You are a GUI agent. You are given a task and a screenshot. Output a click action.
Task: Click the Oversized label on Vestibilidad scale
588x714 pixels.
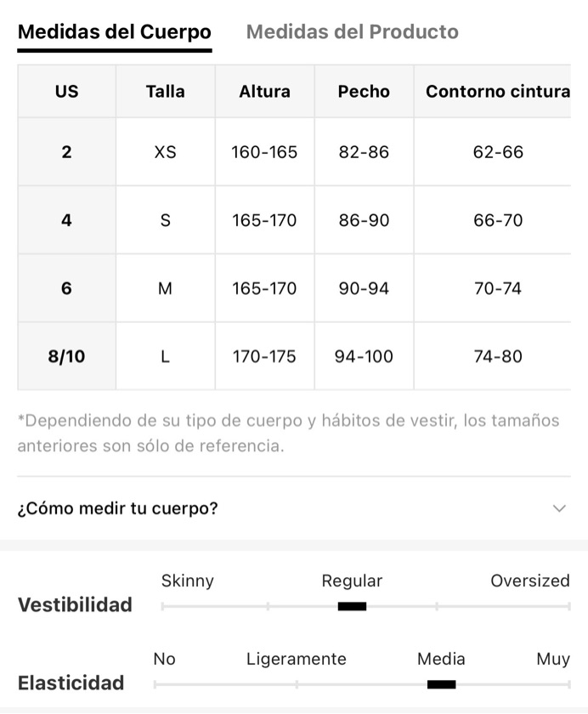[x=529, y=581]
